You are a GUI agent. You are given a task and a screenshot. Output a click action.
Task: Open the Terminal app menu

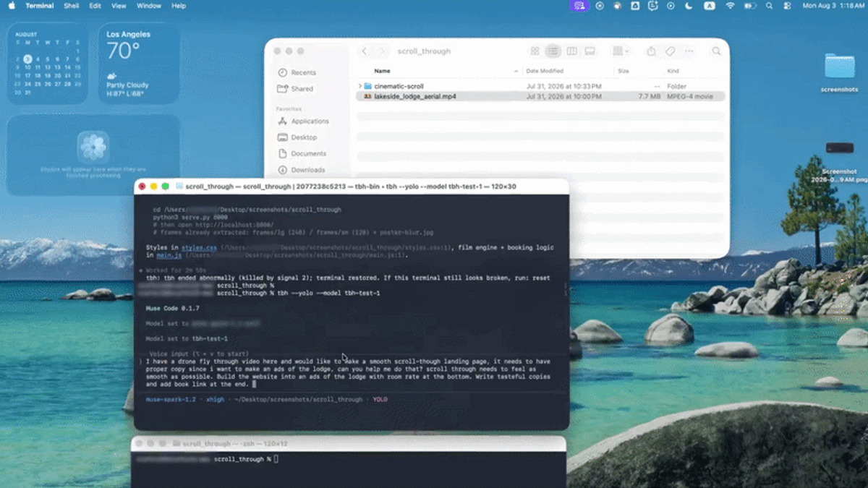tap(40, 6)
